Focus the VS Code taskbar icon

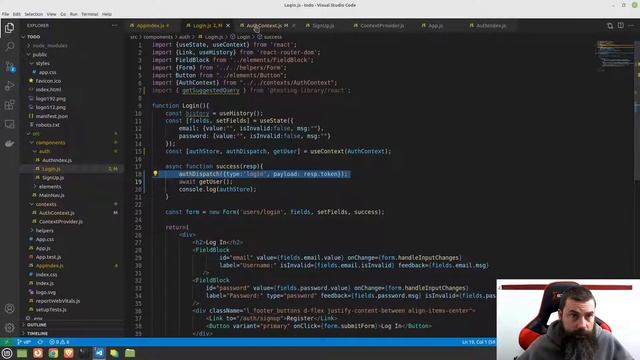tap(99, 353)
